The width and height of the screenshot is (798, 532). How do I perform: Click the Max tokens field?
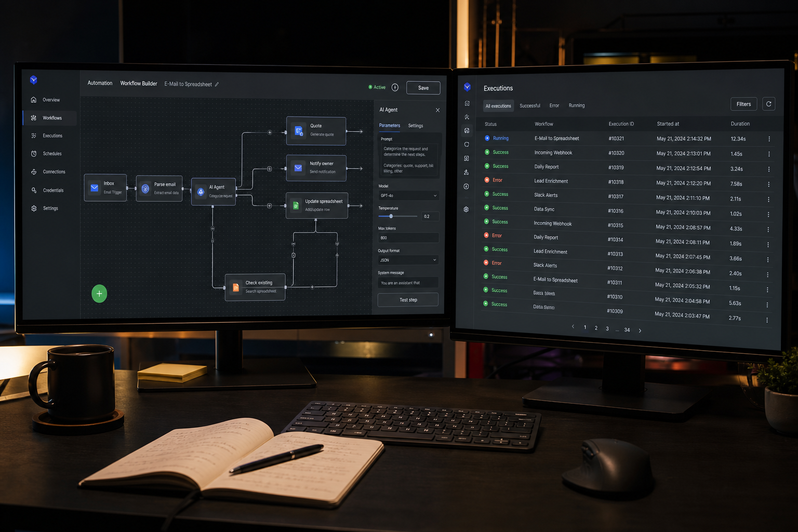[x=408, y=238]
